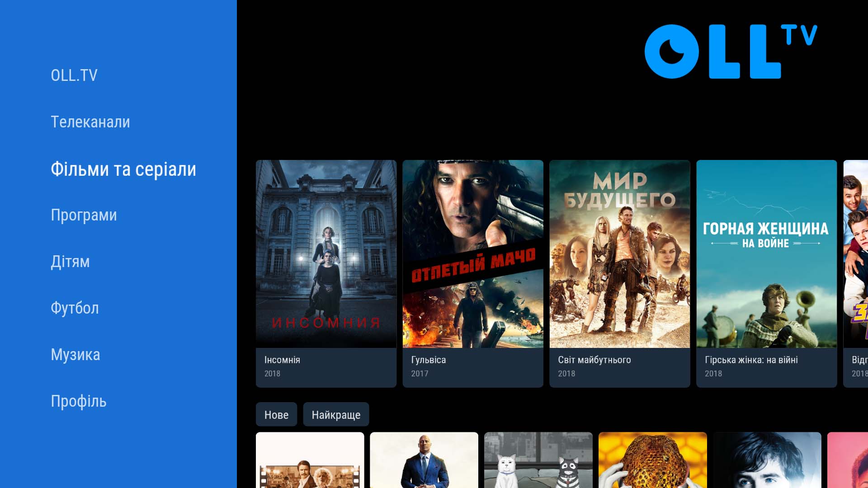Open the Світ майбутнього movie poster

coord(620,254)
